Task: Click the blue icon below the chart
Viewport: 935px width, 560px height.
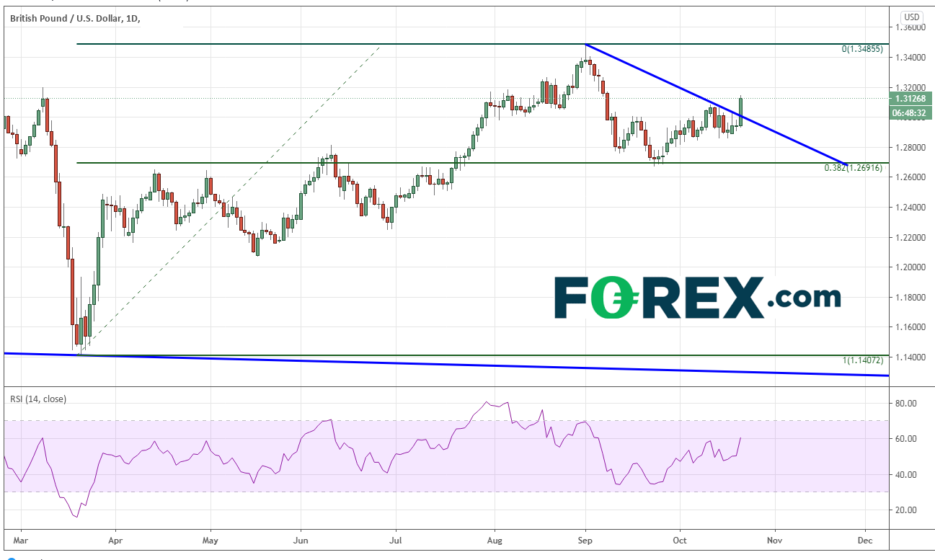Action: point(11,557)
